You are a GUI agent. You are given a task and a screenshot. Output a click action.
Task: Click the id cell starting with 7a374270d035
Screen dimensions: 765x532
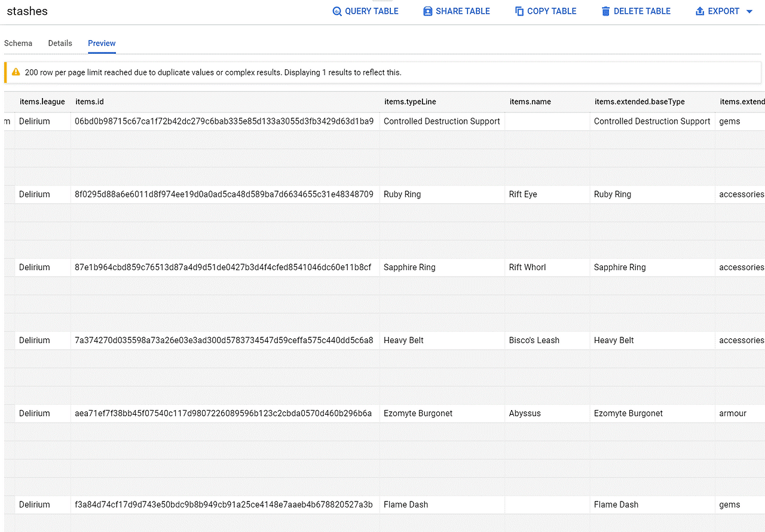coord(225,340)
